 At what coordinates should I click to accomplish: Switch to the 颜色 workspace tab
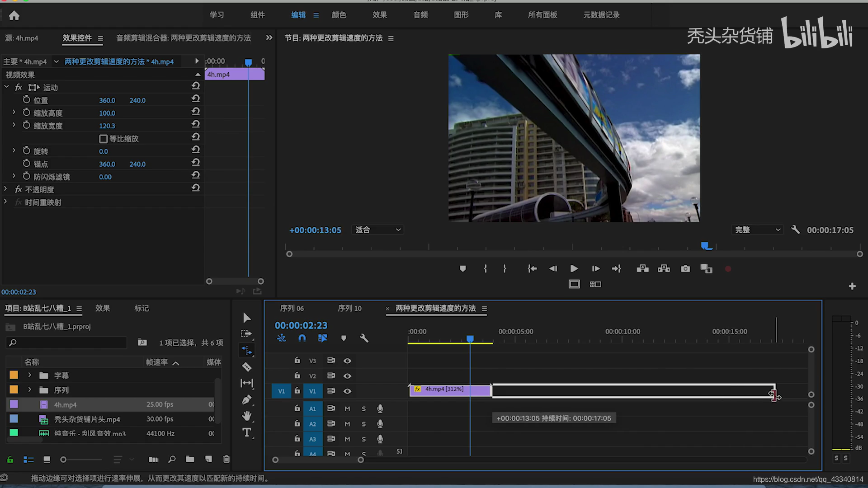pyautogui.click(x=339, y=15)
